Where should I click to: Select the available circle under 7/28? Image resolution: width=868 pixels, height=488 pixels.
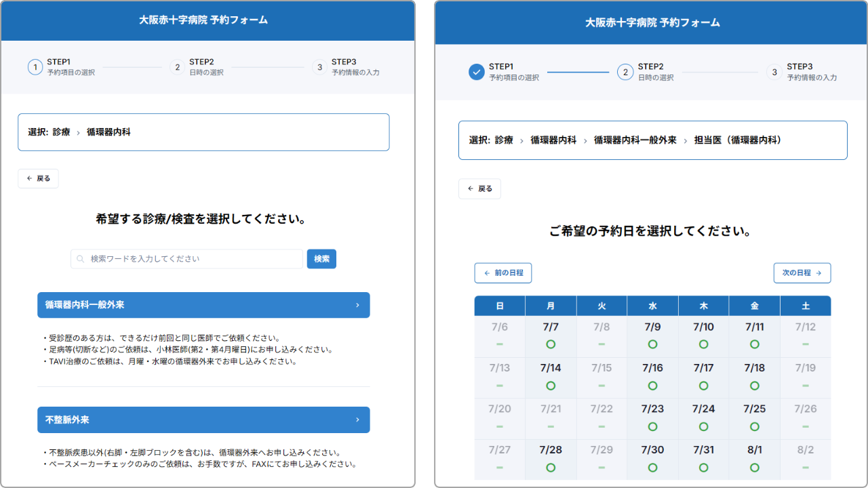click(x=551, y=468)
